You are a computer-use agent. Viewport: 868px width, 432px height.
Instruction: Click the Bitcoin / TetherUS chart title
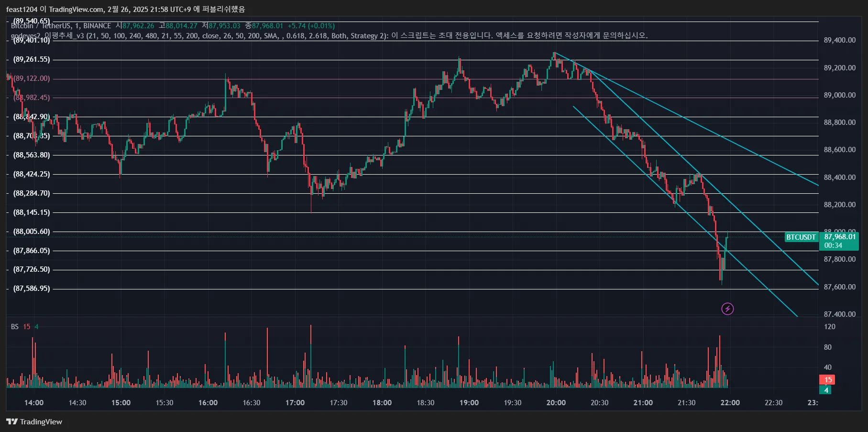point(61,26)
